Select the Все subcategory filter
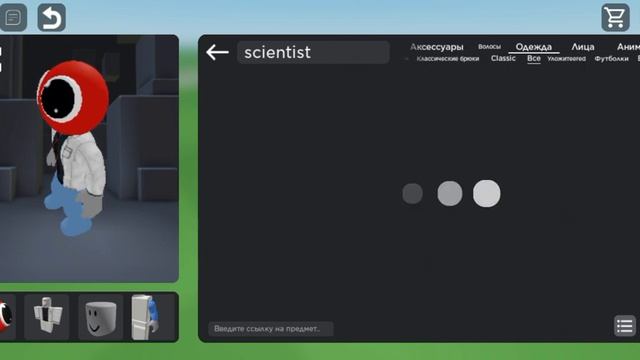The width and height of the screenshot is (640, 360). tap(533, 59)
